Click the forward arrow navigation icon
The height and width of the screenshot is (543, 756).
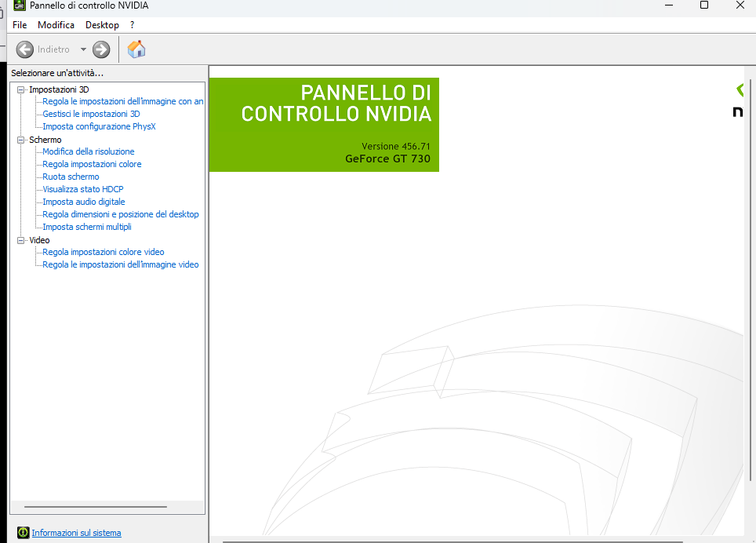(101, 49)
